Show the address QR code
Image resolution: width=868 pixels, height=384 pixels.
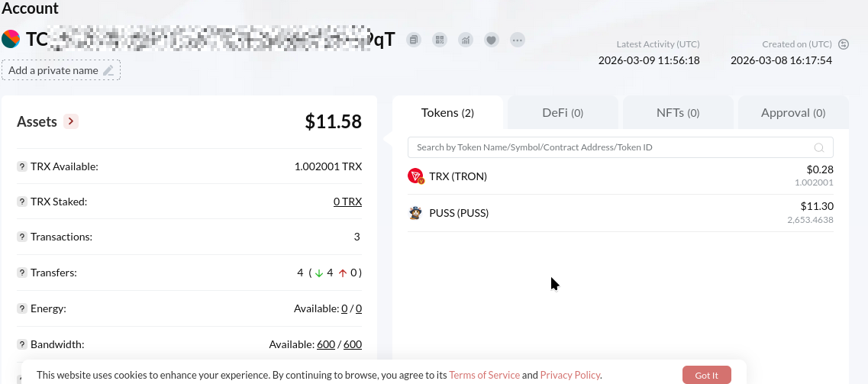pyautogui.click(x=439, y=40)
